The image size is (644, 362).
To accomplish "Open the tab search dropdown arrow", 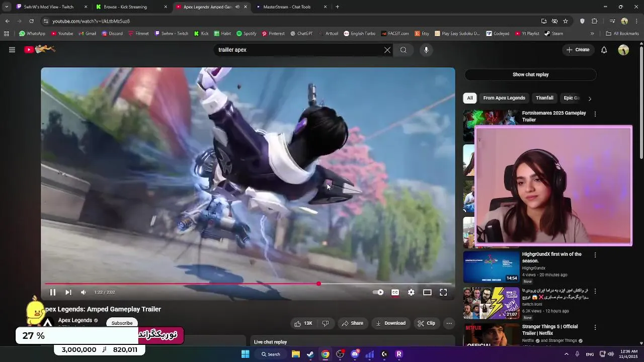I will click(6, 7).
